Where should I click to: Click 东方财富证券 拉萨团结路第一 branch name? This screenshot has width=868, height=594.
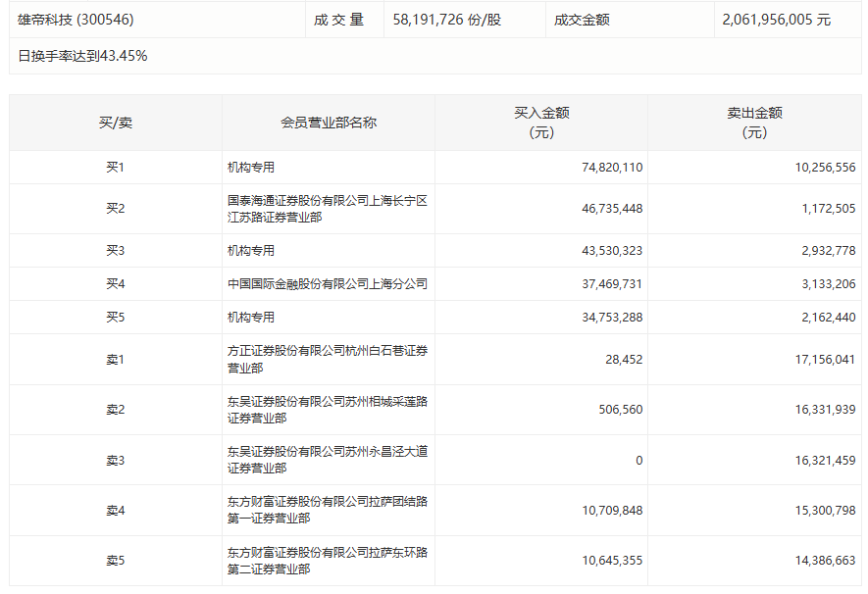[328, 510]
